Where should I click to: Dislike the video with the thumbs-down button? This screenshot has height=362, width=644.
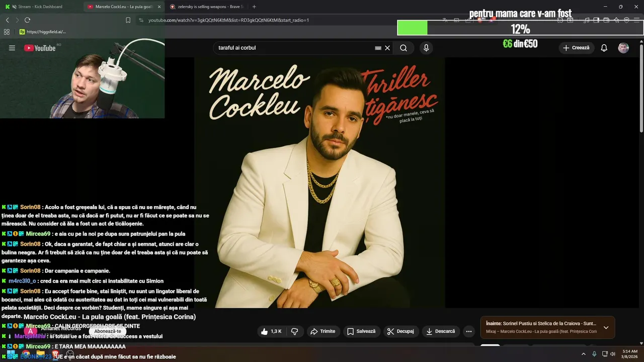coord(295,331)
